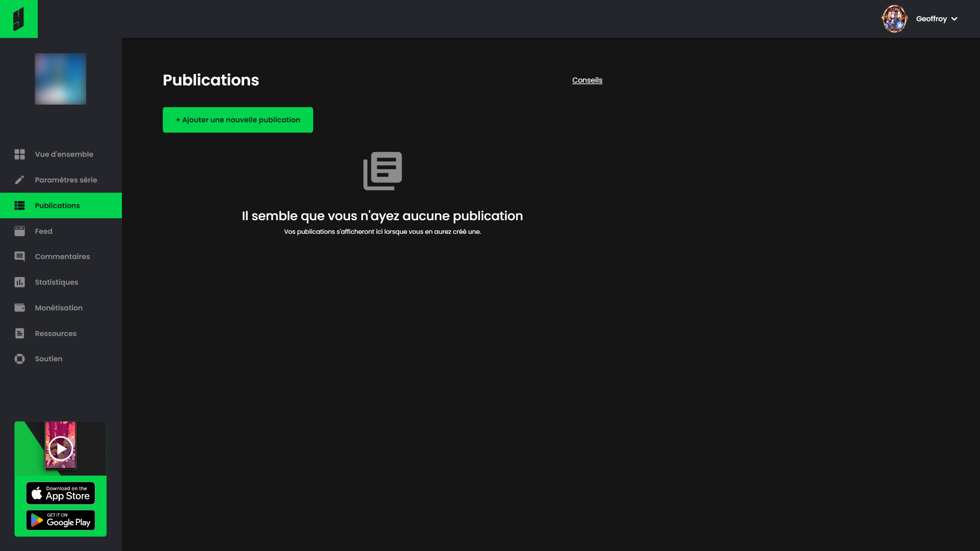Click the Vue d'ensemble grid icon
The height and width of the screenshot is (551, 980).
point(20,154)
